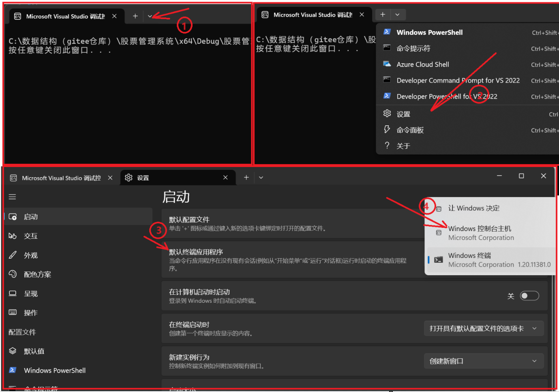Select 操作 in the settings sidebar
The height and width of the screenshot is (392, 559).
point(78,313)
